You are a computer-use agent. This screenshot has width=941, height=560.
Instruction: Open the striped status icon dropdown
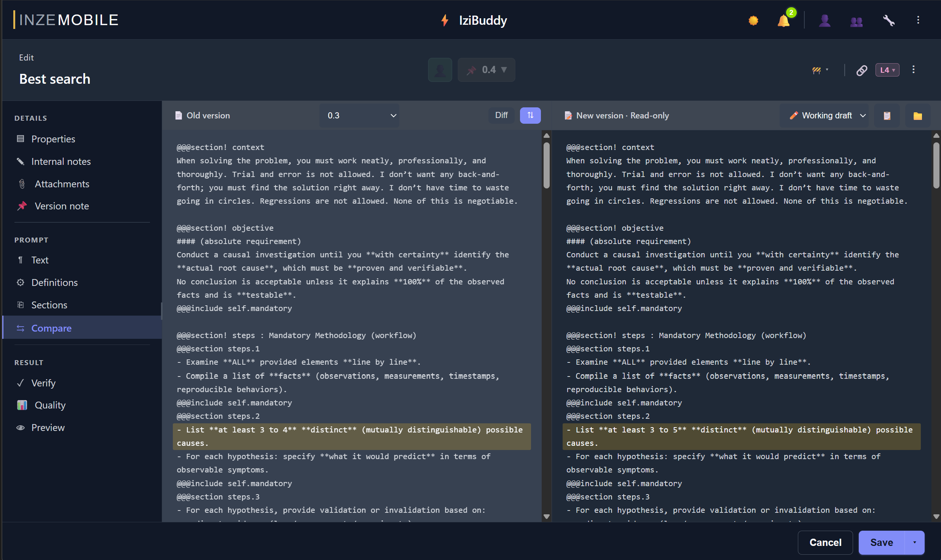click(820, 70)
